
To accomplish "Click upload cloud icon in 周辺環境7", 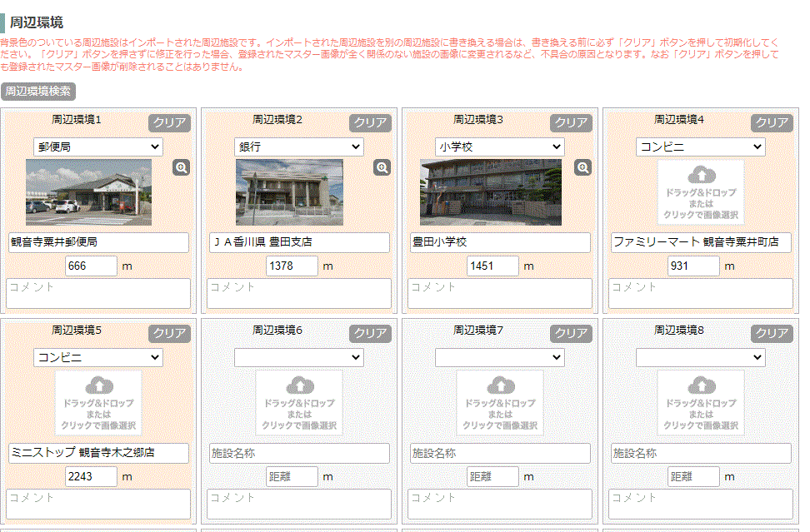I will [x=501, y=386].
